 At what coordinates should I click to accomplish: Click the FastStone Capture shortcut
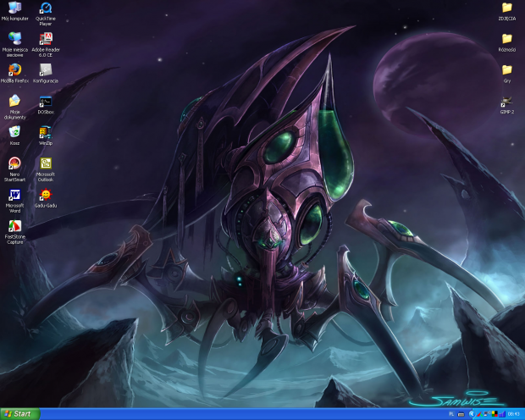pyautogui.click(x=14, y=232)
